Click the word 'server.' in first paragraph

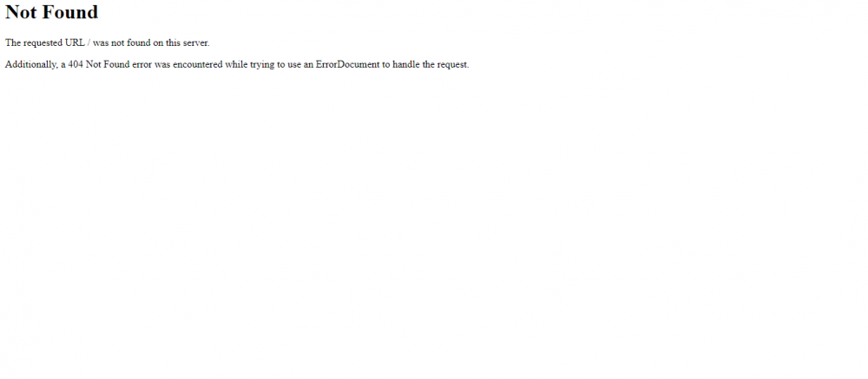coord(196,42)
